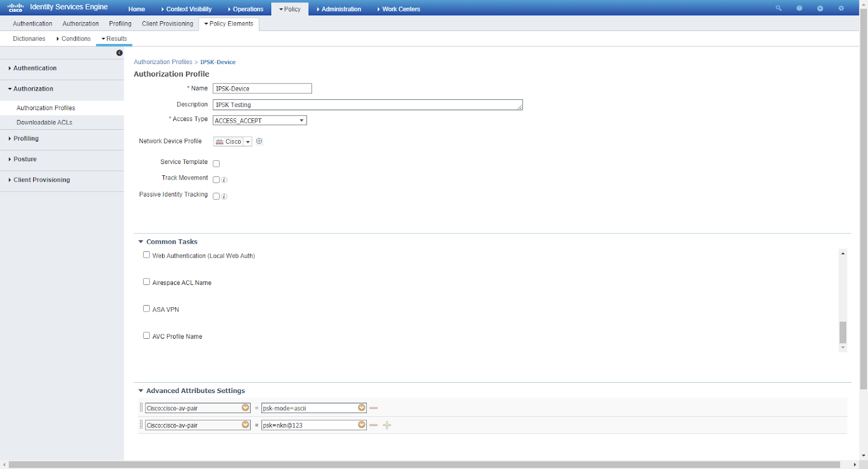Viewport: 868px width, 469px height.
Task: Select Authorization Profiles in sidebar
Action: point(46,108)
